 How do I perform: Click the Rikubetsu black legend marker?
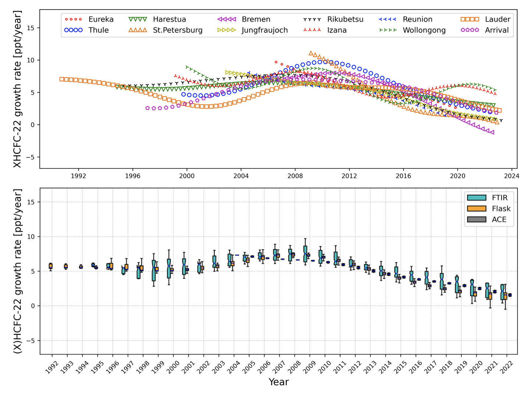[x=312, y=19]
